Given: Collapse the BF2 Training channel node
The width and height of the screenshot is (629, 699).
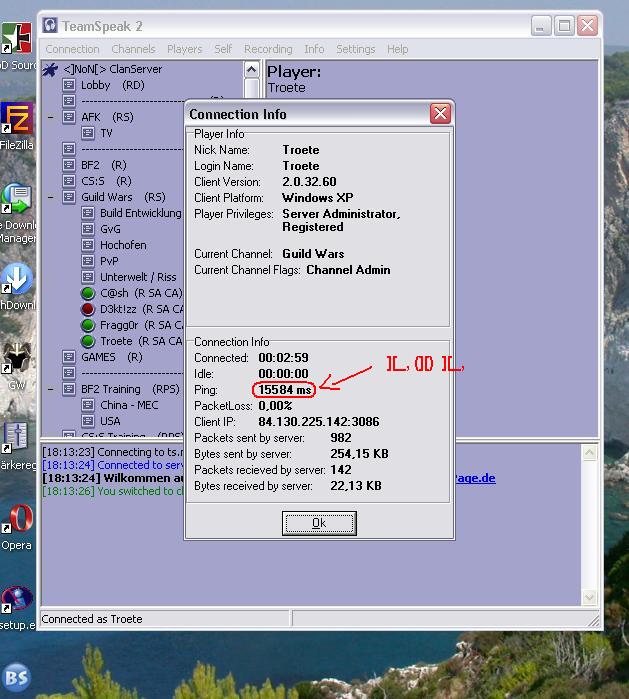Looking at the screenshot, I should pos(51,389).
